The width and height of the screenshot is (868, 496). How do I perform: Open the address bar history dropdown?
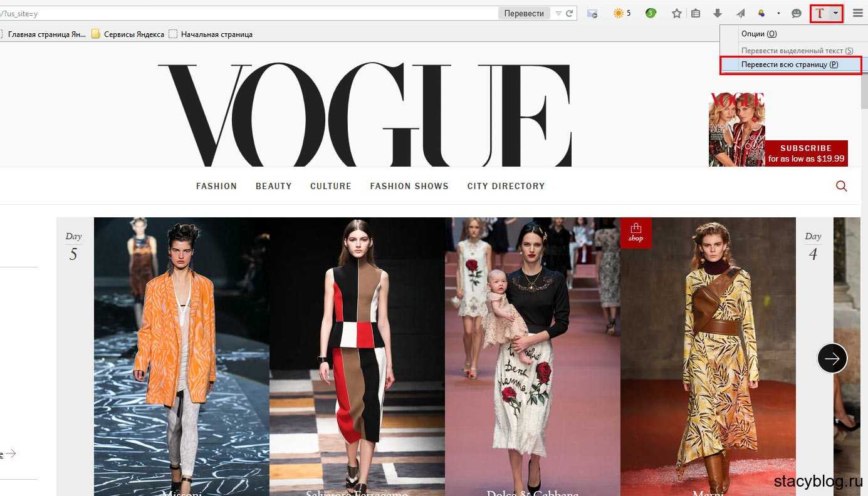click(x=558, y=13)
